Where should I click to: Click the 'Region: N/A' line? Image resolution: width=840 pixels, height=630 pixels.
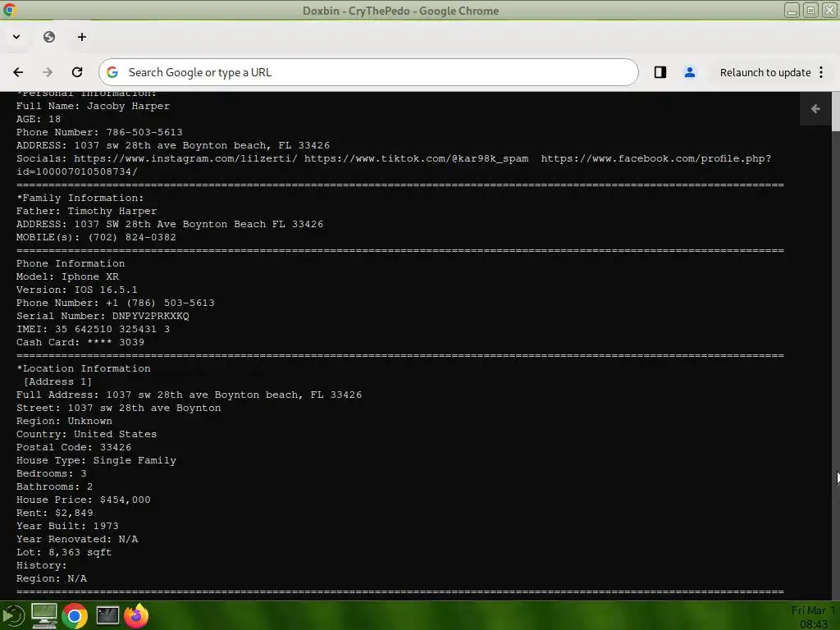[x=52, y=578]
